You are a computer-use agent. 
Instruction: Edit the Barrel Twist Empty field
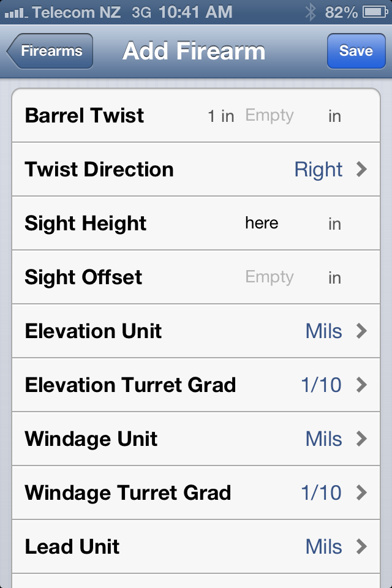coord(269,116)
